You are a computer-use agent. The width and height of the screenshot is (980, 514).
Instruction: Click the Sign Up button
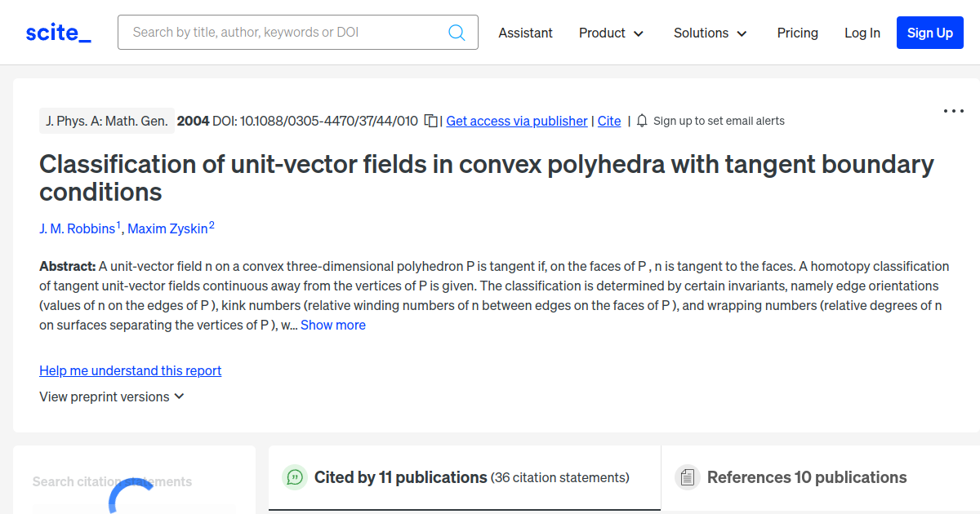929,33
